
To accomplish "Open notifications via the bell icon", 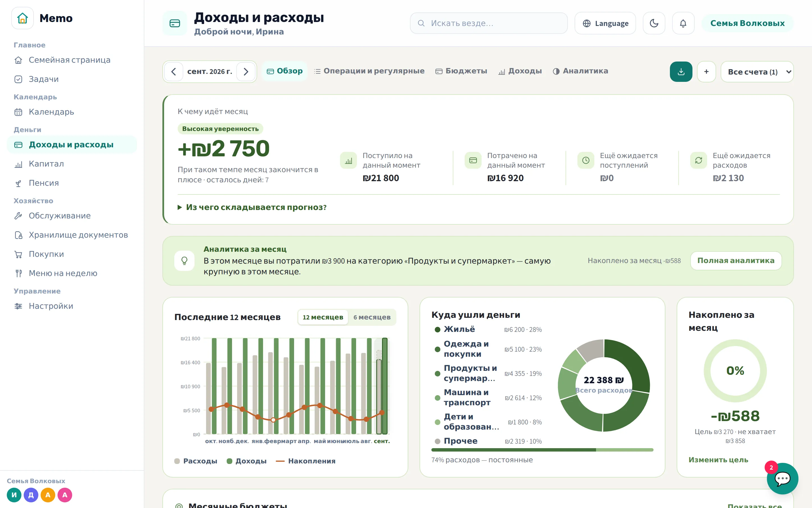I will tap(683, 23).
